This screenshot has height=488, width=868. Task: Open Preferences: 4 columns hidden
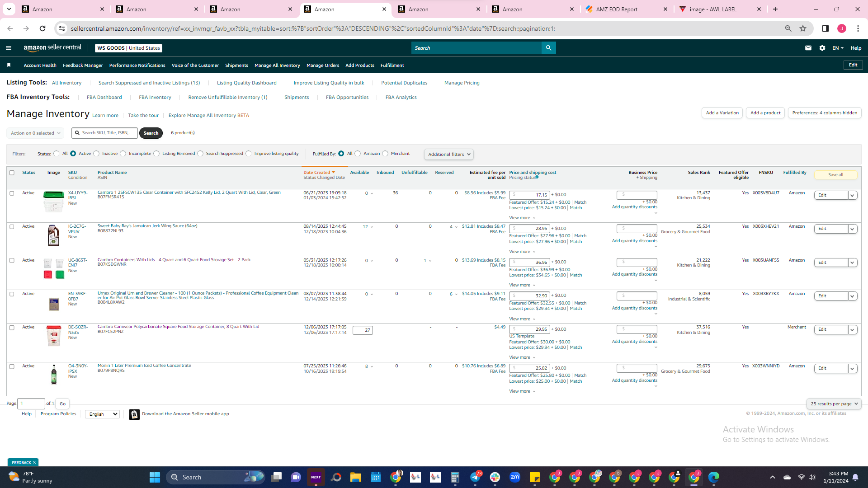(x=825, y=113)
